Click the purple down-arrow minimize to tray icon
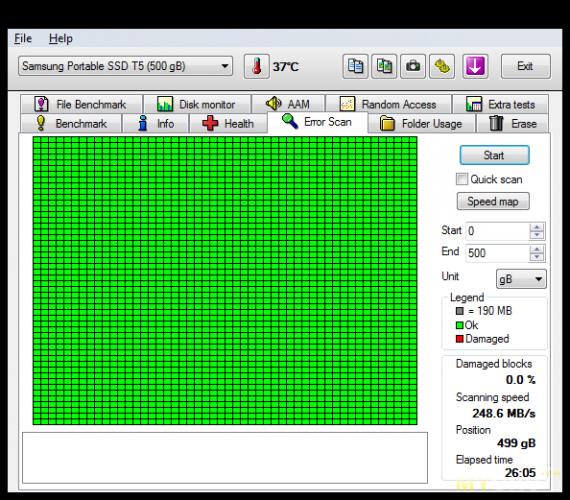This screenshot has width=570, height=500. tap(475, 67)
